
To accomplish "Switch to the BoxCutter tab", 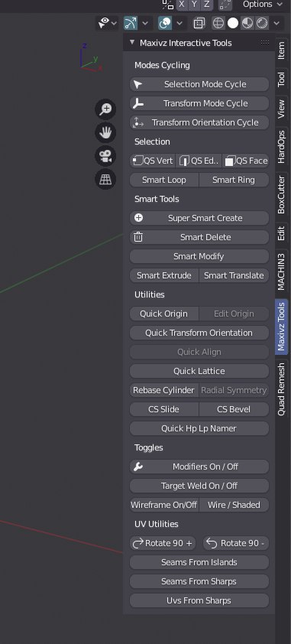I will point(281,195).
